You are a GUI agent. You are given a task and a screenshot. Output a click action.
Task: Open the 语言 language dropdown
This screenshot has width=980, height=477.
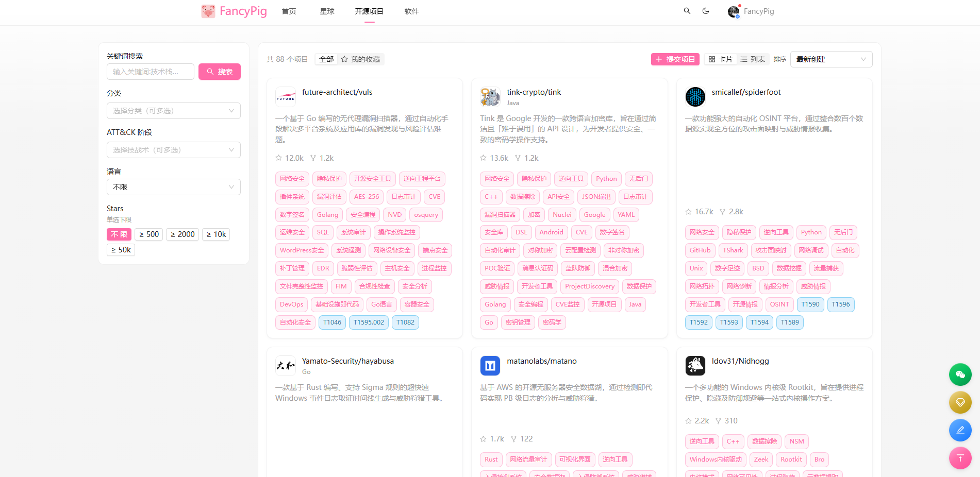coord(174,187)
